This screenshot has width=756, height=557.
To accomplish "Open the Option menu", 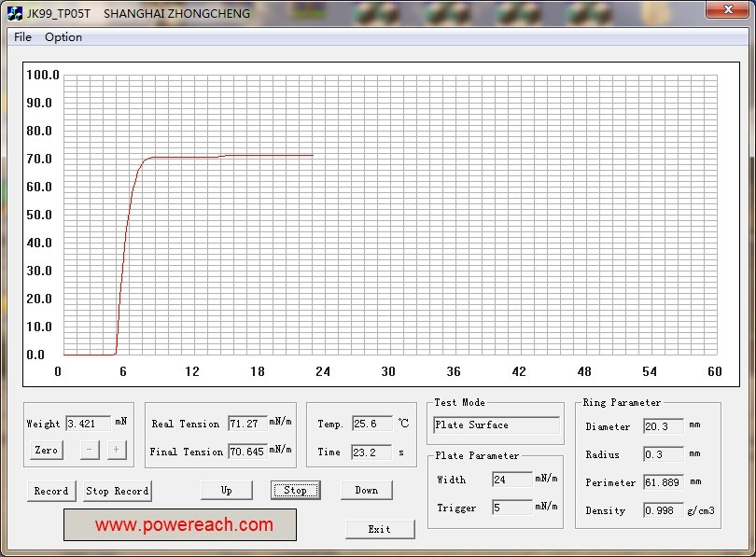I will coord(63,37).
